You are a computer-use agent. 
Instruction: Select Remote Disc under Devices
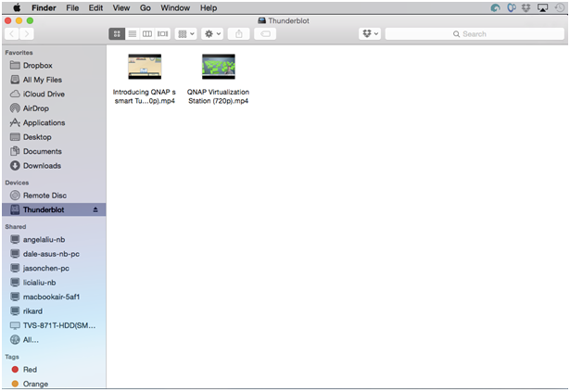coord(44,196)
